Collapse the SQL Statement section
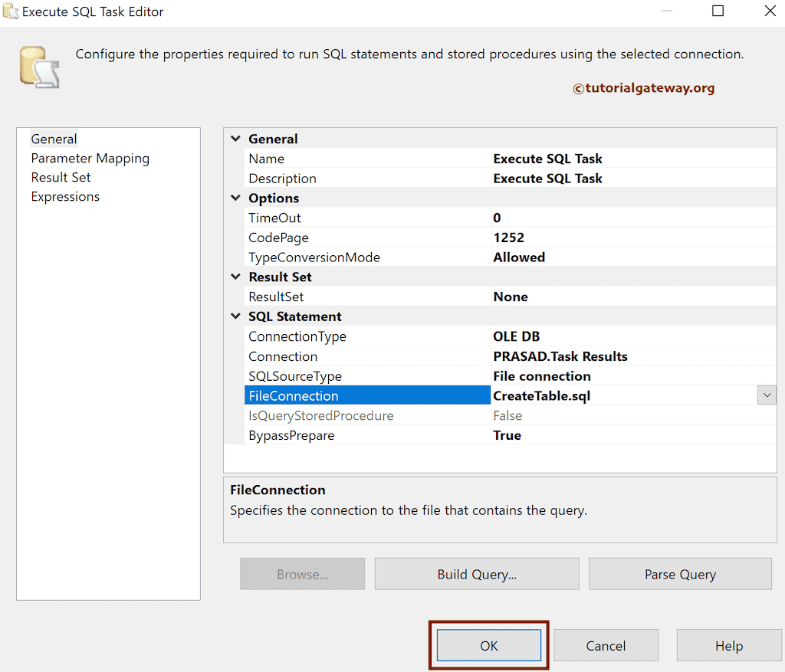Screen dimensions: 785x672 tap(235, 316)
